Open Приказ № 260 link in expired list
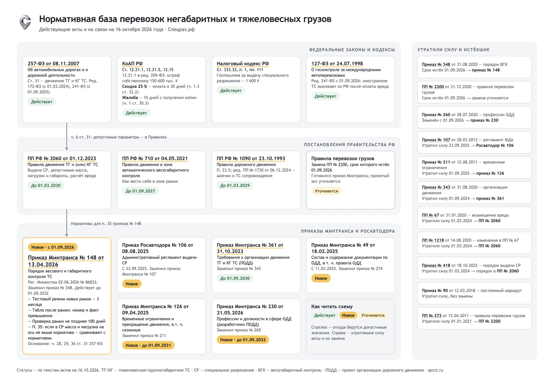554x392 pixels. tap(436, 115)
